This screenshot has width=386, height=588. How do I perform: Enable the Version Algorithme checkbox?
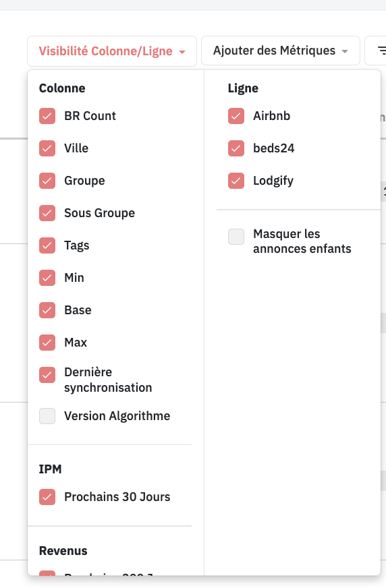click(47, 416)
